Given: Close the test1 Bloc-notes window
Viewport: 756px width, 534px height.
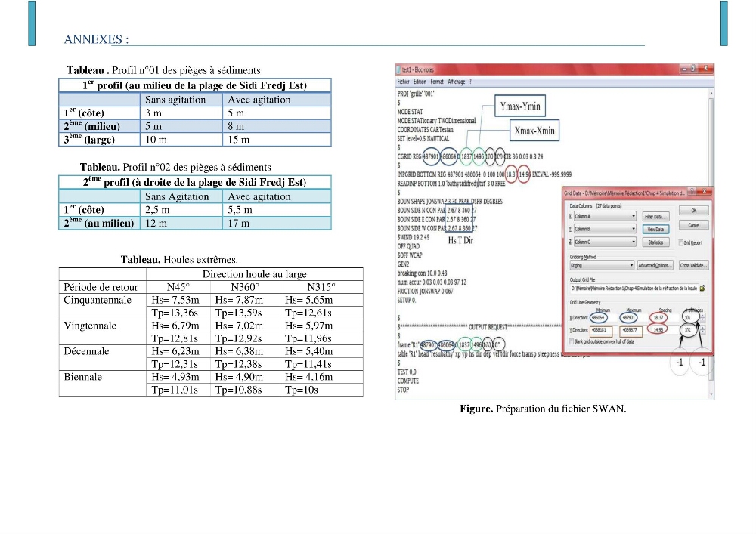Looking at the screenshot, I should (705, 69).
